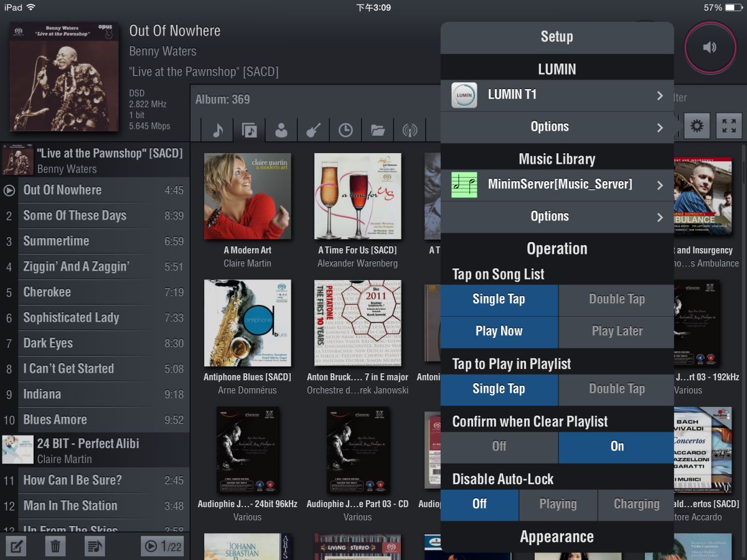Open the internet radio tab

410,129
